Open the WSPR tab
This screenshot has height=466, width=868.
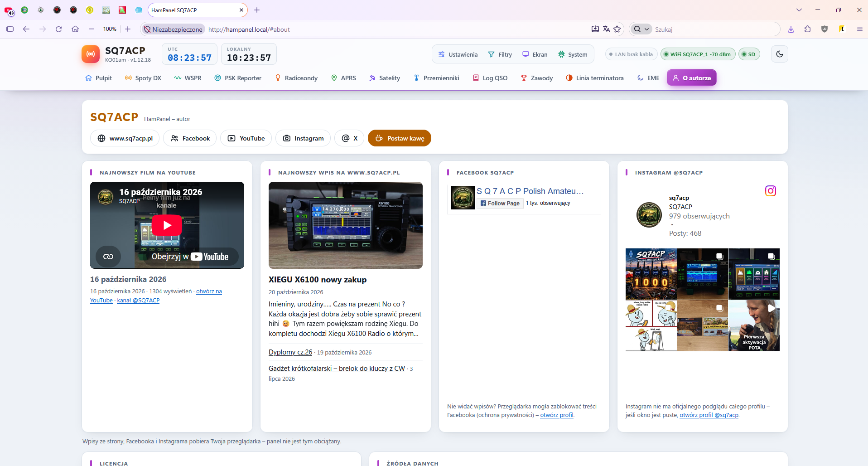click(188, 78)
